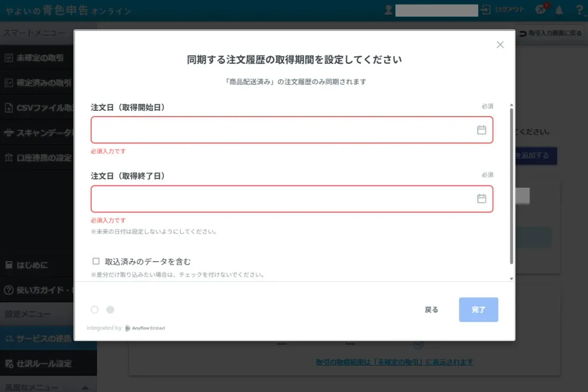Click the 戻る button
The height and width of the screenshot is (392, 588).
pyautogui.click(x=431, y=309)
